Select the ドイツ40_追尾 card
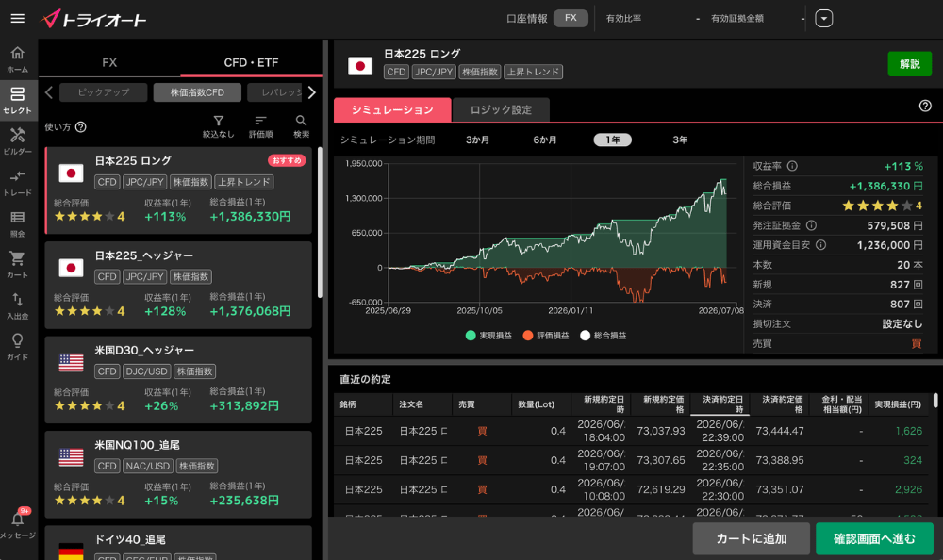 pos(178,542)
